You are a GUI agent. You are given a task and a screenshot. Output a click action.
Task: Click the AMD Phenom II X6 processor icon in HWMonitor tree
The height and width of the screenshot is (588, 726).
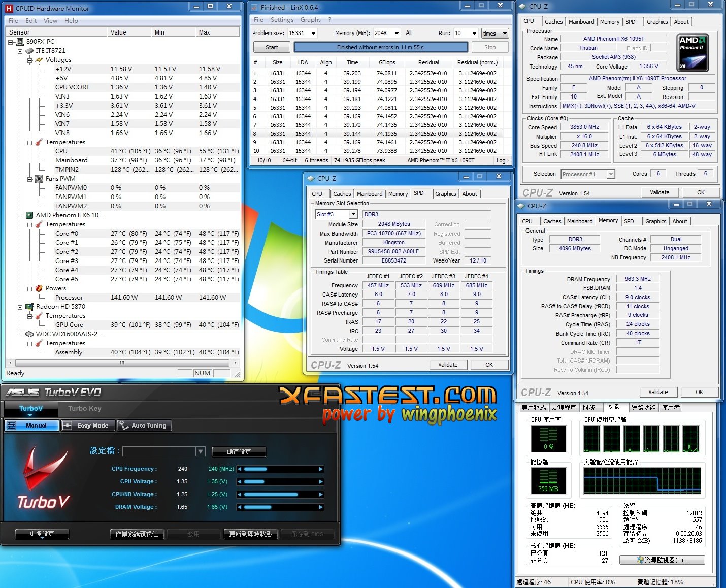[x=29, y=215]
